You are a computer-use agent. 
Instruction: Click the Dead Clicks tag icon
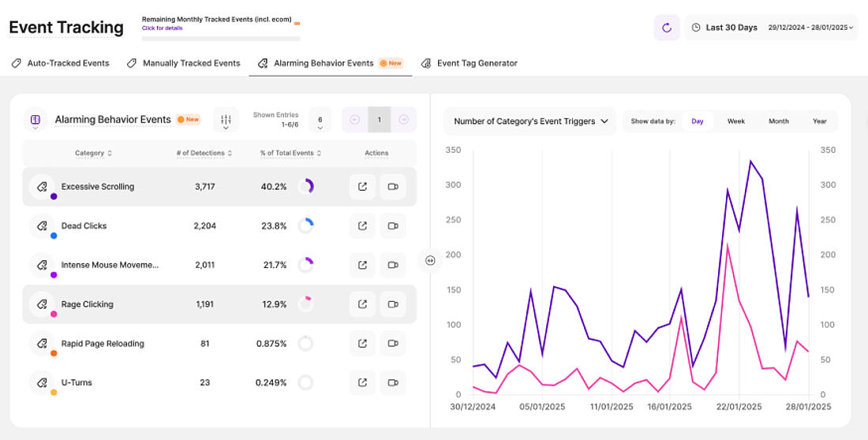42,226
